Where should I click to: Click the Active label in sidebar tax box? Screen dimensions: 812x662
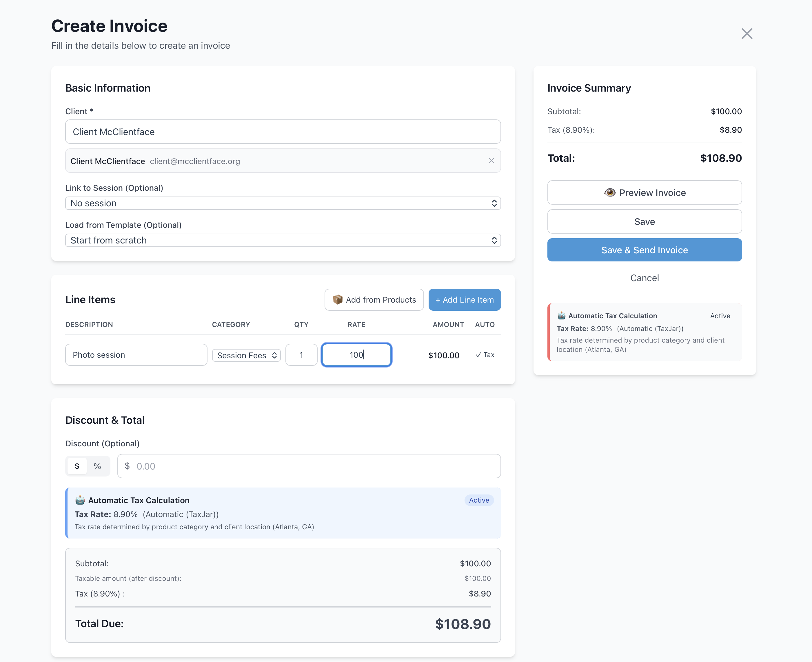pyautogui.click(x=720, y=316)
